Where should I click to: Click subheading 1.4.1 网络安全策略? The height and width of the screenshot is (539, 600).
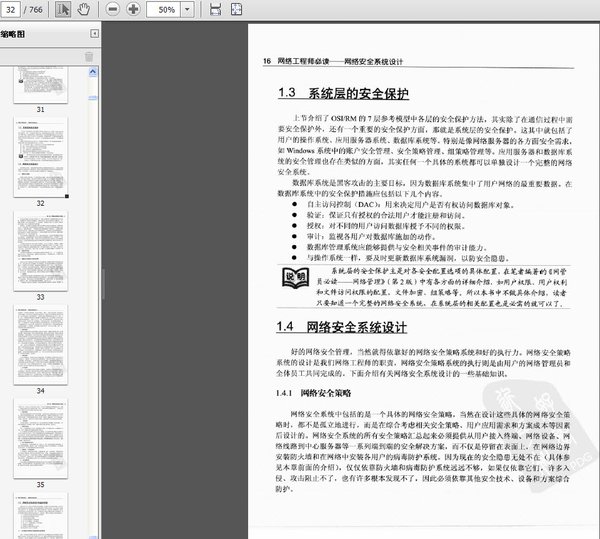313,393
